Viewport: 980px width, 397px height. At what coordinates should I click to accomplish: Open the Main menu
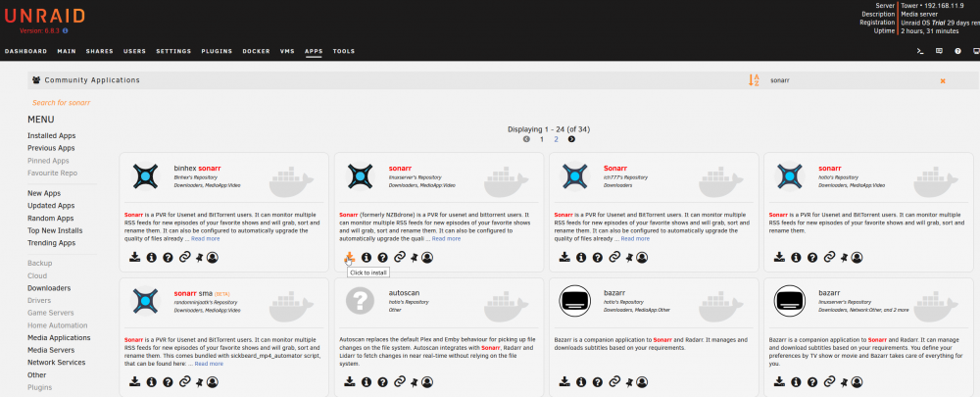coord(67,51)
